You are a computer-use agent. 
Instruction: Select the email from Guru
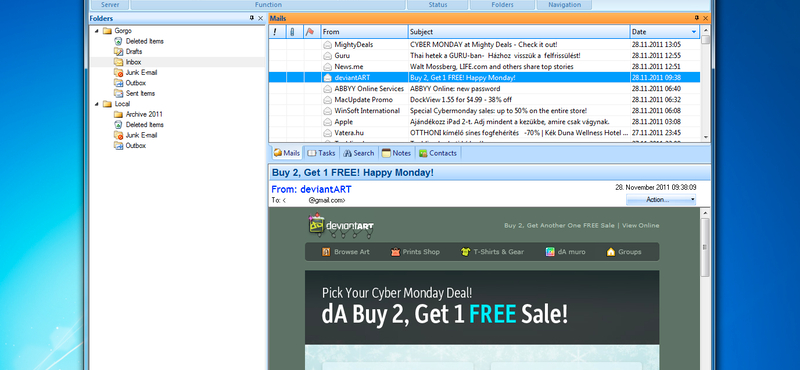484,56
